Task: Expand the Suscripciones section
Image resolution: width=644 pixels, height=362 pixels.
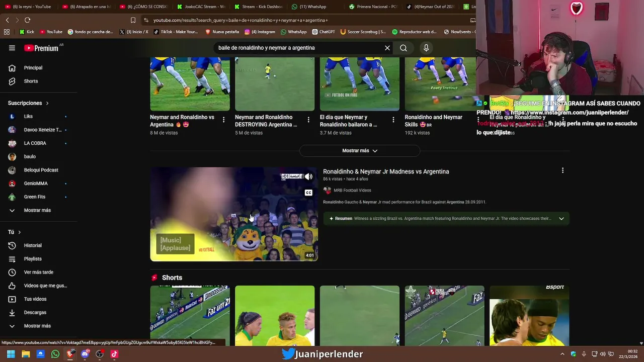Action: coord(28,103)
